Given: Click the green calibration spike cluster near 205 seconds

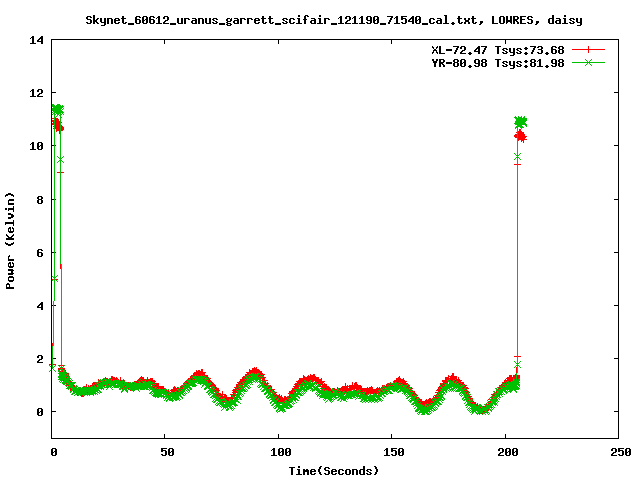Looking at the screenshot, I should tap(521, 122).
